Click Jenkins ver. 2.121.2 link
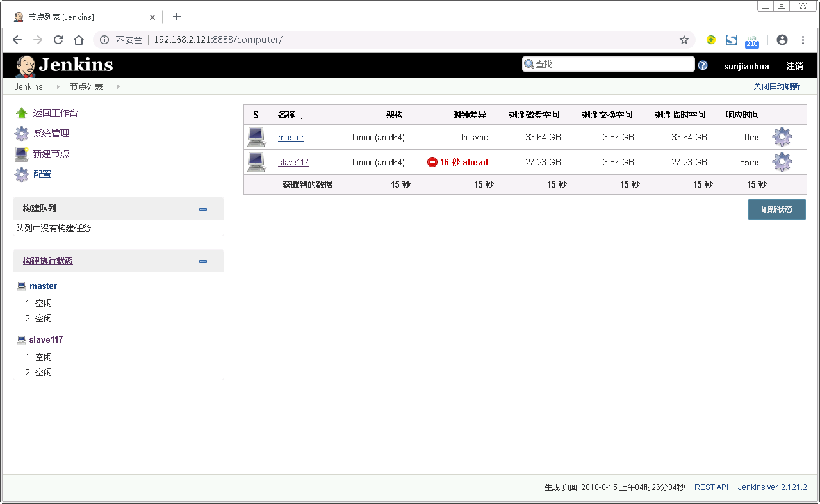Screen dimensions: 820x504 (x=772, y=487)
